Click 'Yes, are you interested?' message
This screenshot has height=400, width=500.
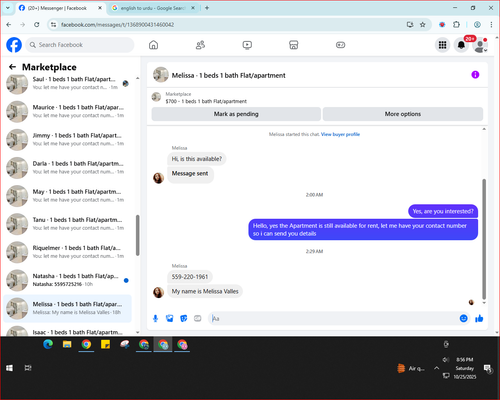443,211
